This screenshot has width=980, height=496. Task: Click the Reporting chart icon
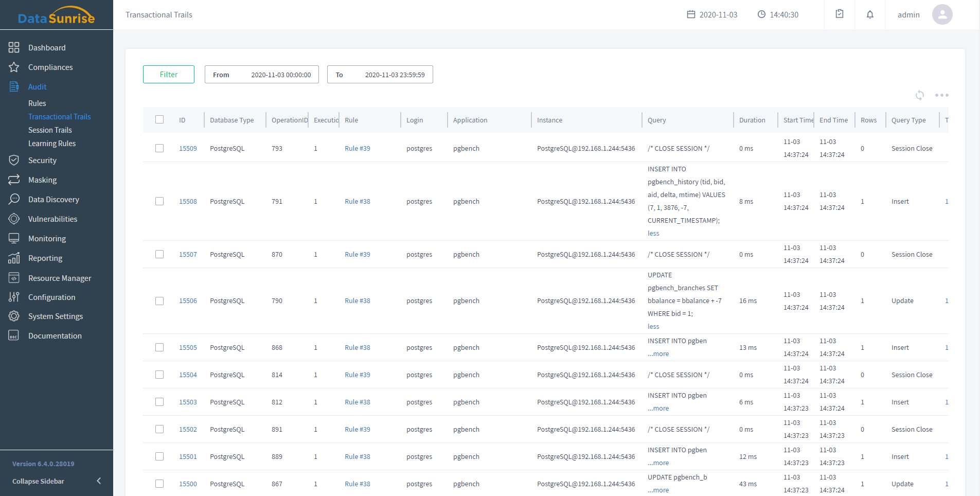[14, 258]
